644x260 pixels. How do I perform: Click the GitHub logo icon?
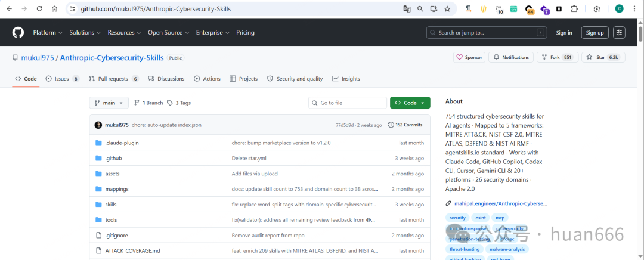pyautogui.click(x=18, y=32)
